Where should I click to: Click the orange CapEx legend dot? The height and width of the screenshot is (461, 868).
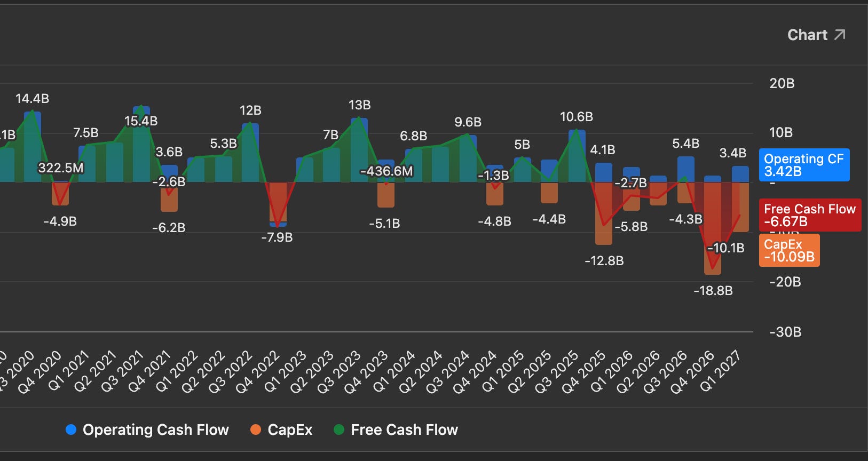(256, 430)
